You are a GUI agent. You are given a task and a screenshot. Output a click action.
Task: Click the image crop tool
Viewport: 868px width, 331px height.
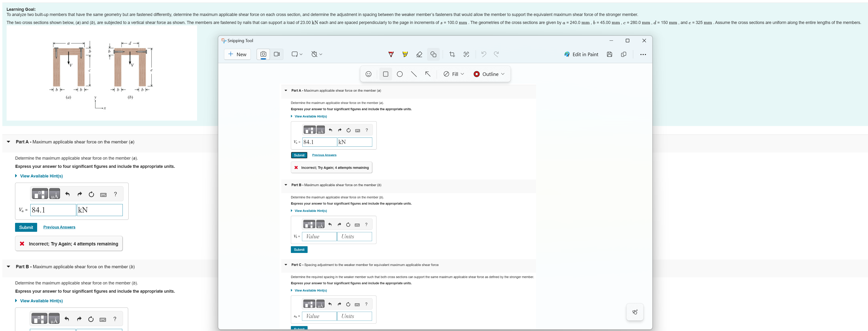pos(452,54)
